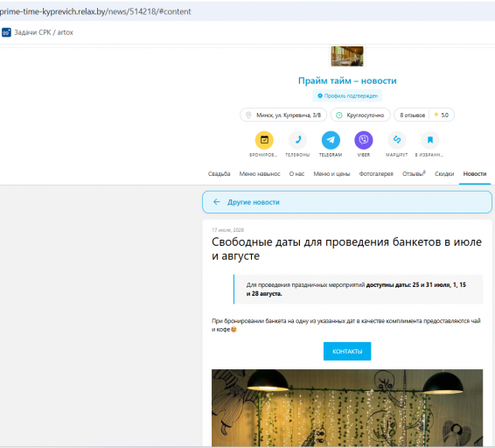The height and width of the screenshot is (448, 495).
Task: Click the yellow booking calendar icon
Action: tap(264, 140)
